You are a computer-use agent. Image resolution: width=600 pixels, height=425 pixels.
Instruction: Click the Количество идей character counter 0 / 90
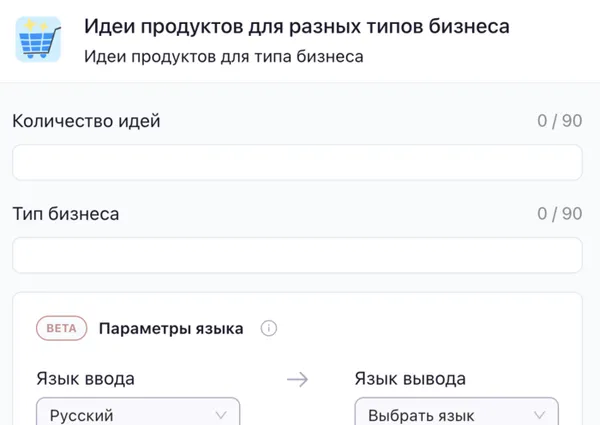pyautogui.click(x=559, y=122)
